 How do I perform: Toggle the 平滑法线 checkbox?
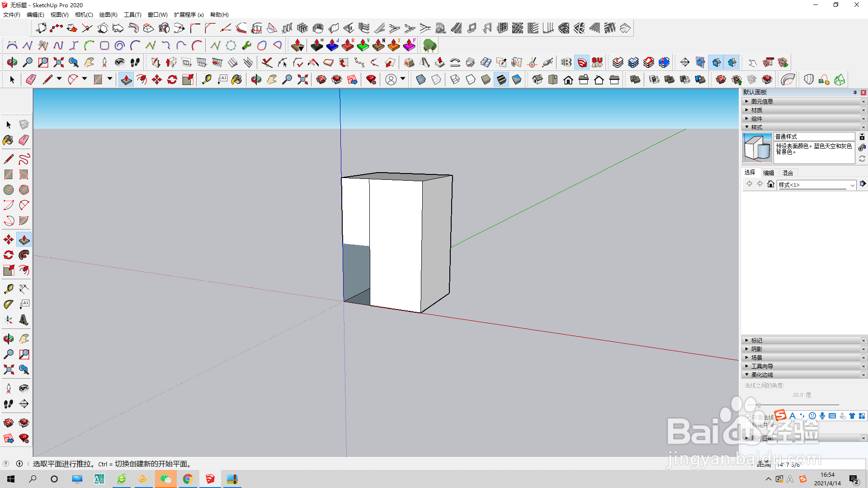point(748,417)
